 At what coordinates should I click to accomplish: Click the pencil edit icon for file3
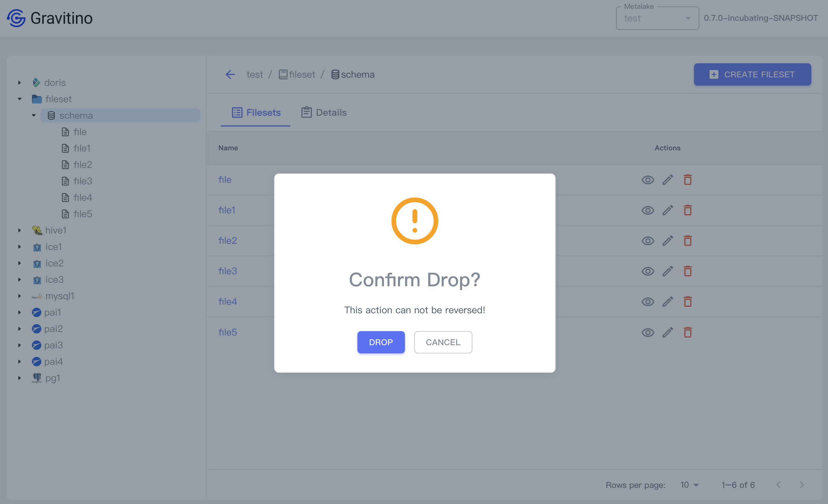pos(668,271)
